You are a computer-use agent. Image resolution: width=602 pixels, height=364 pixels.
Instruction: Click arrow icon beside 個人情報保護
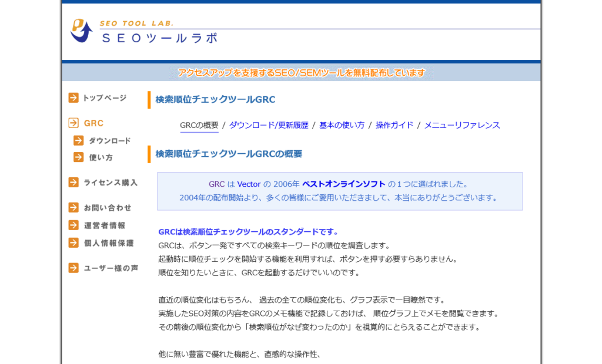pyautogui.click(x=73, y=243)
